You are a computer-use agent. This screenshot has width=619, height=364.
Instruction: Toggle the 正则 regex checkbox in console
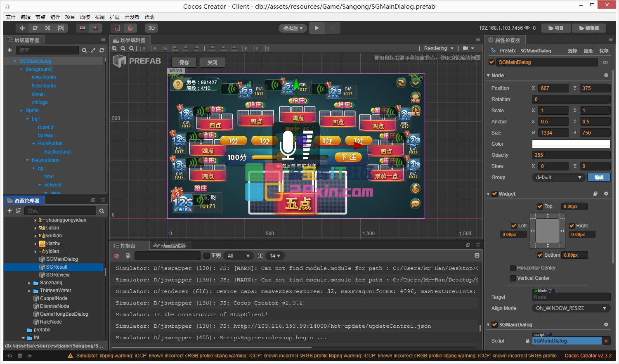pyautogui.click(x=207, y=256)
